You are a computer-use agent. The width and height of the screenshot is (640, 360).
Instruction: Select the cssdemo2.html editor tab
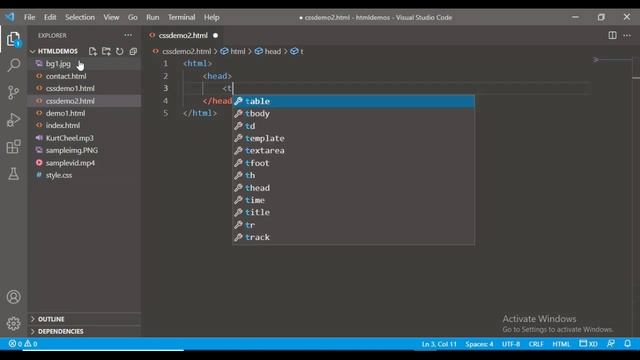click(183, 36)
